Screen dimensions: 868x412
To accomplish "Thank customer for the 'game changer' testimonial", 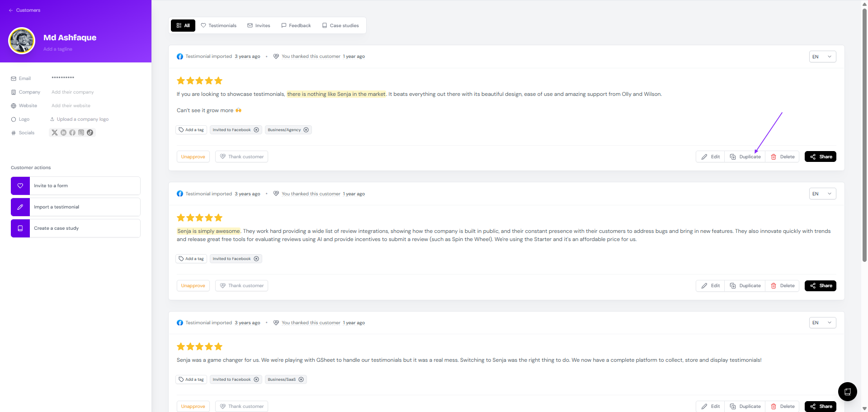I will [241, 406].
